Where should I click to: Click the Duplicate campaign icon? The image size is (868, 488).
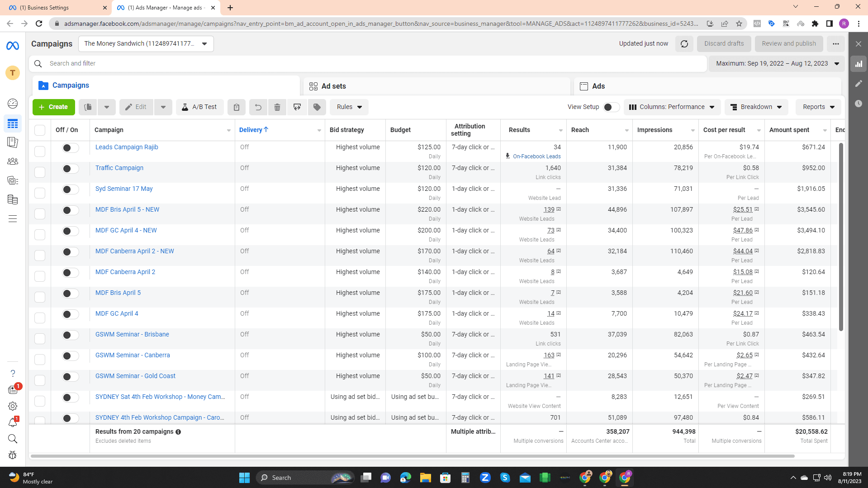88,107
